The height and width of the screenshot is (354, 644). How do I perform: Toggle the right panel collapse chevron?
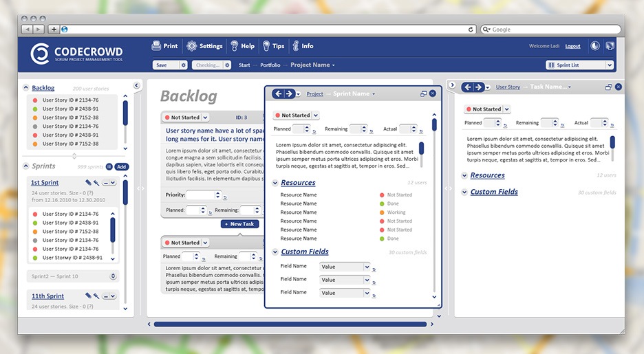(452, 85)
